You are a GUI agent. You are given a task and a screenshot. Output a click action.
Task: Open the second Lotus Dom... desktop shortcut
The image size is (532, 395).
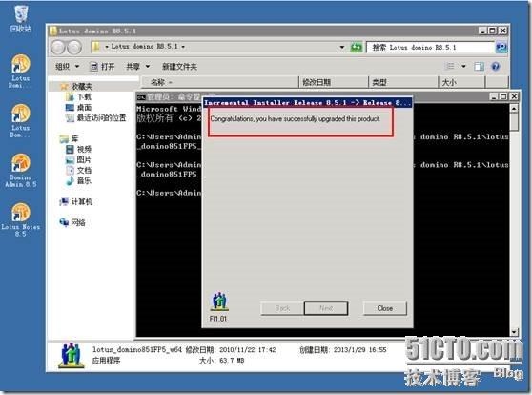tap(20, 120)
